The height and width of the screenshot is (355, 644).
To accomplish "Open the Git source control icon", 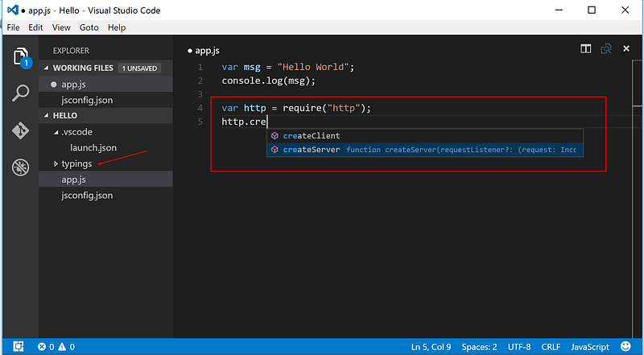I will pos(21,130).
